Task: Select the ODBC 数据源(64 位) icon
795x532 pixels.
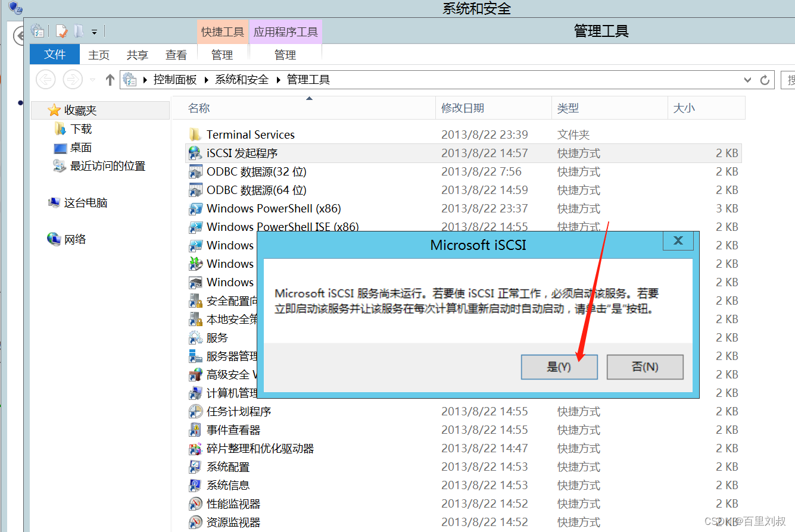Action: [x=195, y=190]
